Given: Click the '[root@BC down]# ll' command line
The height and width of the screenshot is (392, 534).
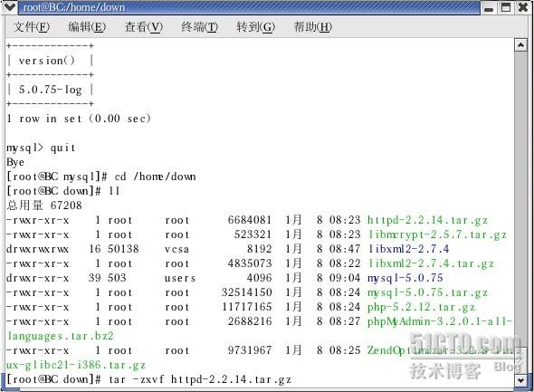Looking at the screenshot, I should [x=63, y=191].
